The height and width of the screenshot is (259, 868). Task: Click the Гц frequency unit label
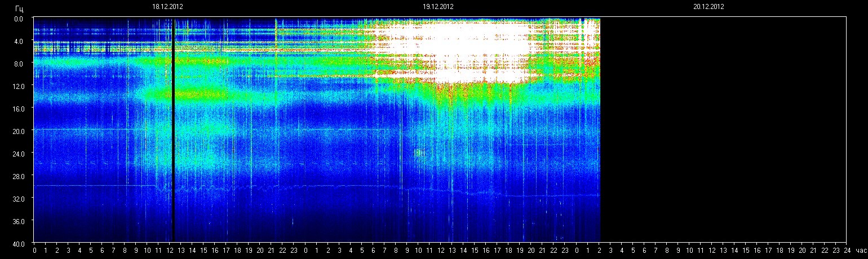pyautogui.click(x=20, y=8)
